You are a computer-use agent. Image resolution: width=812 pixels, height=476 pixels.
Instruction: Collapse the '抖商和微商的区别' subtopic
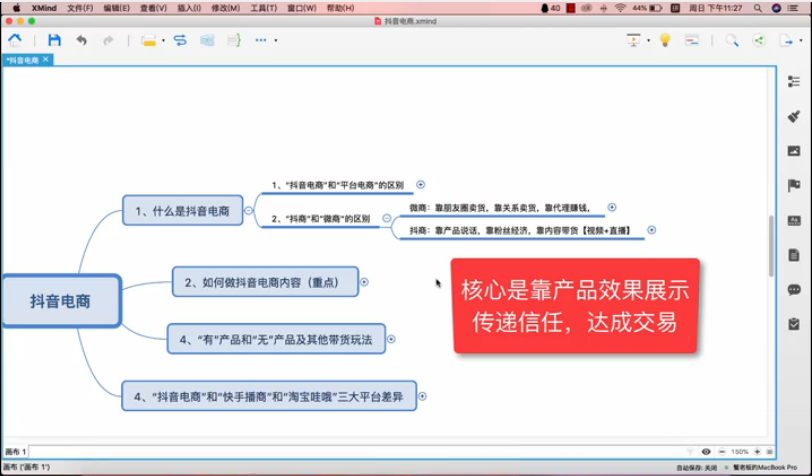(x=387, y=218)
